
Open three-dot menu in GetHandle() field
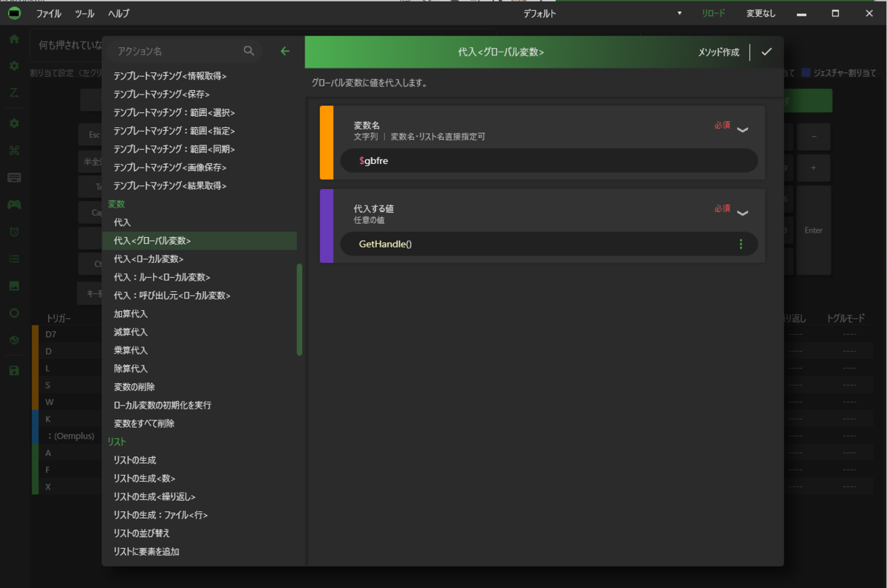click(741, 244)
